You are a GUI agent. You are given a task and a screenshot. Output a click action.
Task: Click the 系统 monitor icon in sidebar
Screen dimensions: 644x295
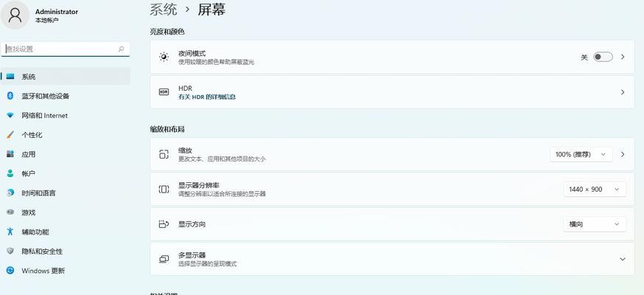click(10, 77)
